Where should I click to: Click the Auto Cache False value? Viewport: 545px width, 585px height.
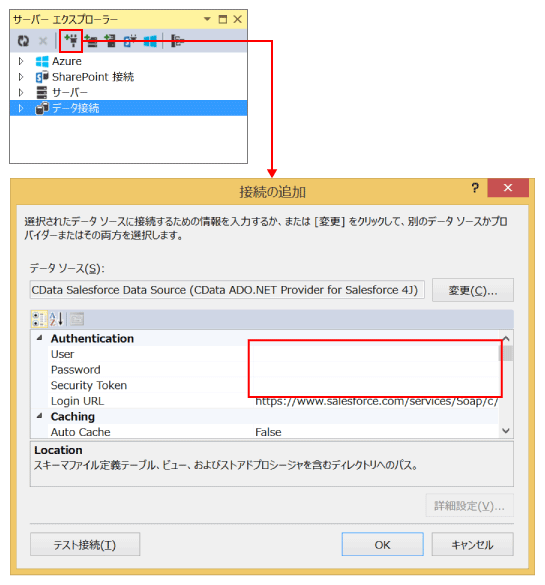point(268,432)
